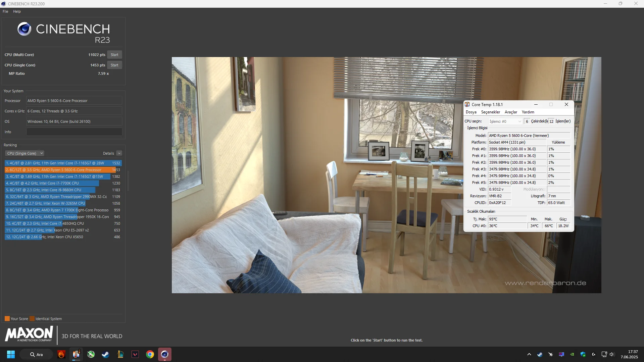The image size is (644, 362).
Task: Open the airplane tray icon
Action: coord(550,354)
